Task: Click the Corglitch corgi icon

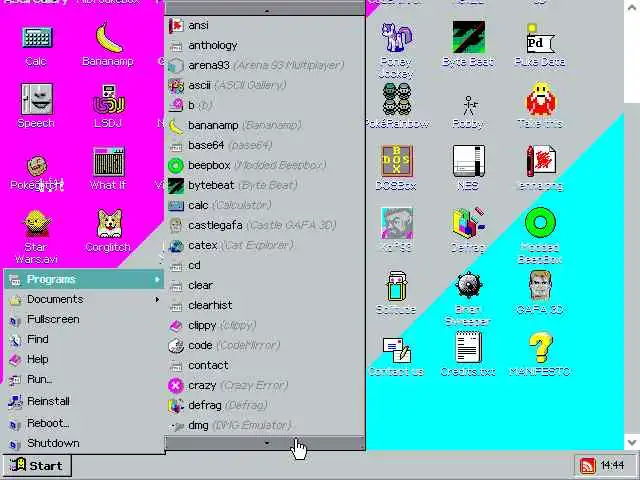Action: click(x=108, y=231)
